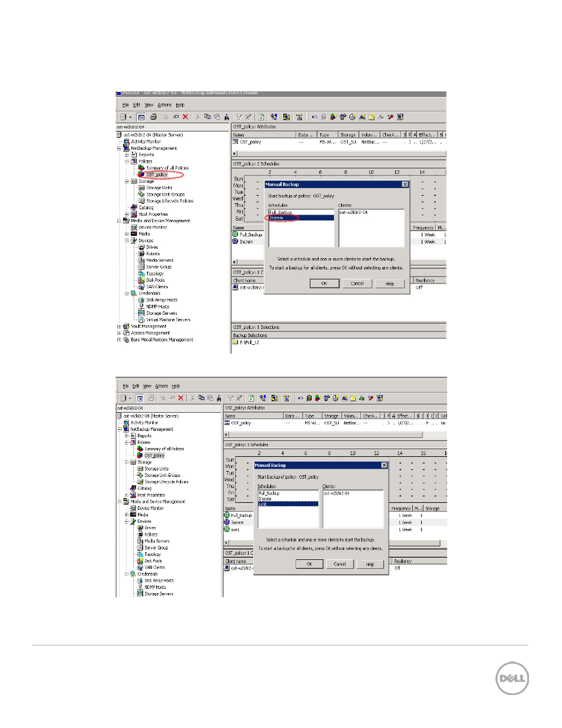
Task: Click Delete red X in upper console toolbar
Action: (x=185, y=117)
